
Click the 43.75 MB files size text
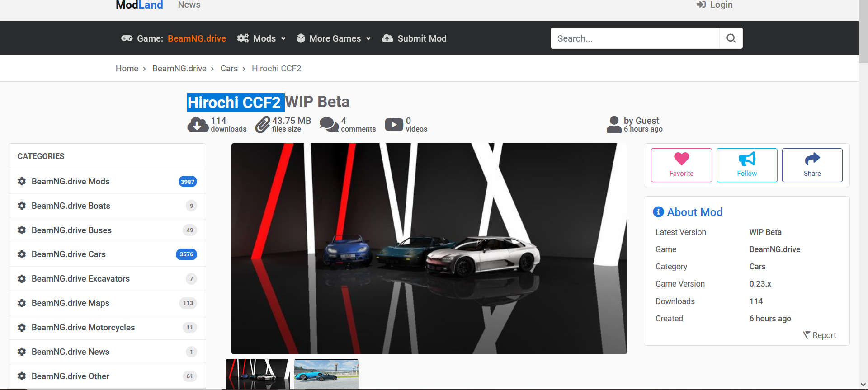pos(292,124)
